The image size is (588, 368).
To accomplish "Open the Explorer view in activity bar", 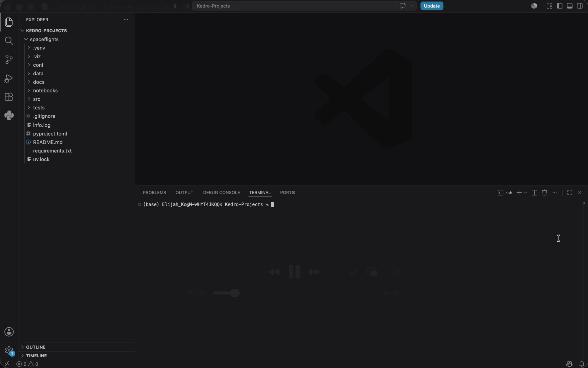I will click(x=9, y=22).
